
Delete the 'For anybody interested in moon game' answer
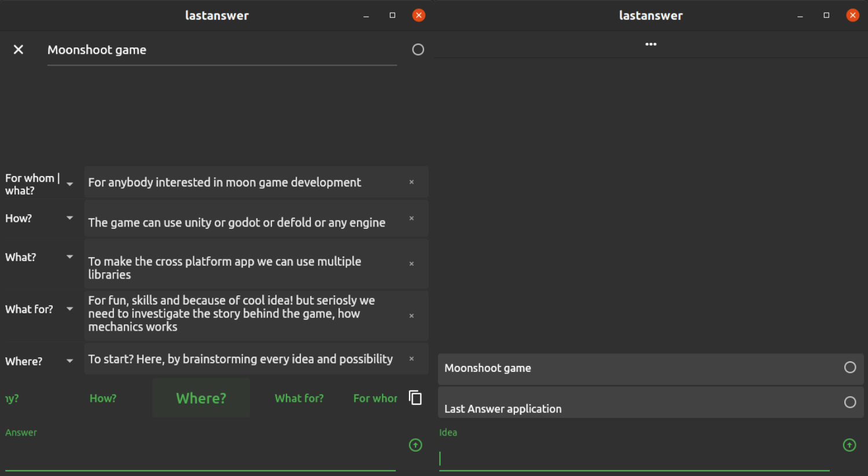(411, 182)
